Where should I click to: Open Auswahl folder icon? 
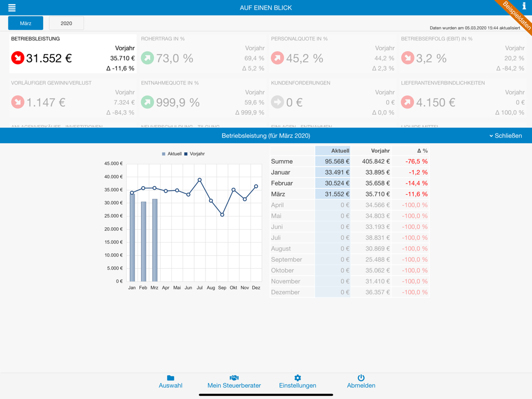tap(170, 378)
